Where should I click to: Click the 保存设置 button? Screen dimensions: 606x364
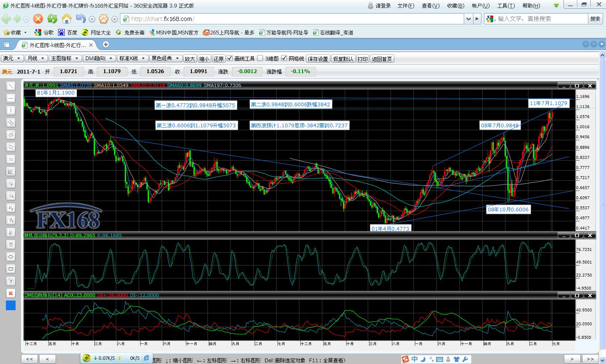pos(318,59)
